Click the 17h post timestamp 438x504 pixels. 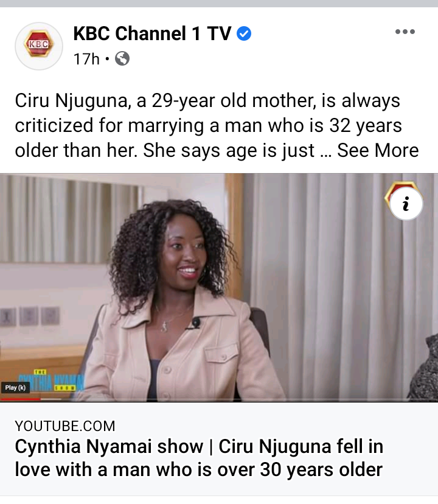click(86, 59)
